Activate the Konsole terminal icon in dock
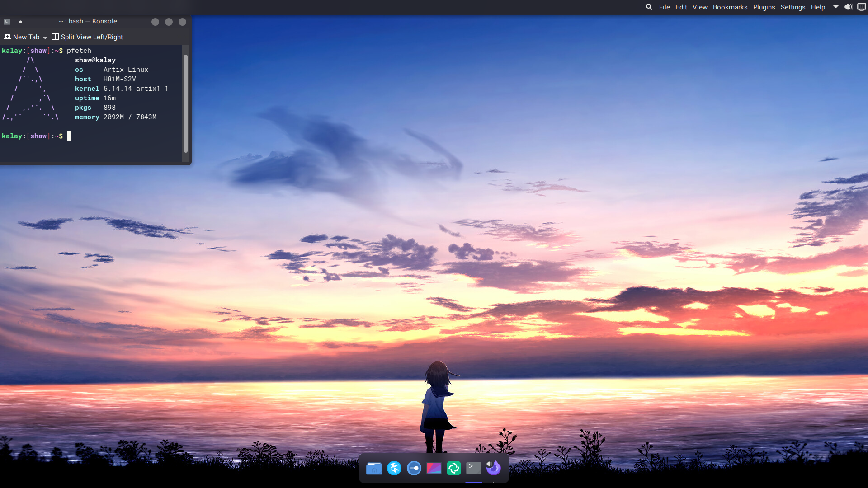Screen dimensions: 868x488 coord(474,468)
